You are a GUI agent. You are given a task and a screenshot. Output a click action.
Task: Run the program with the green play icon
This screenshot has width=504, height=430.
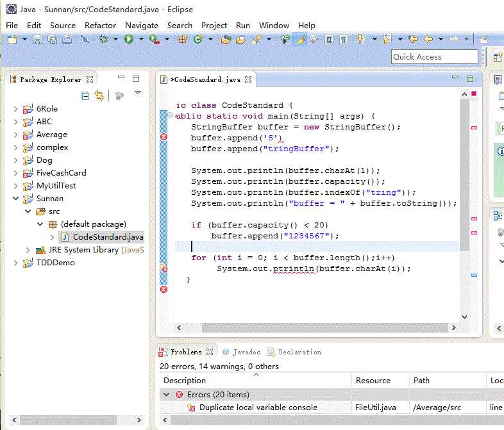pos(129,39)
